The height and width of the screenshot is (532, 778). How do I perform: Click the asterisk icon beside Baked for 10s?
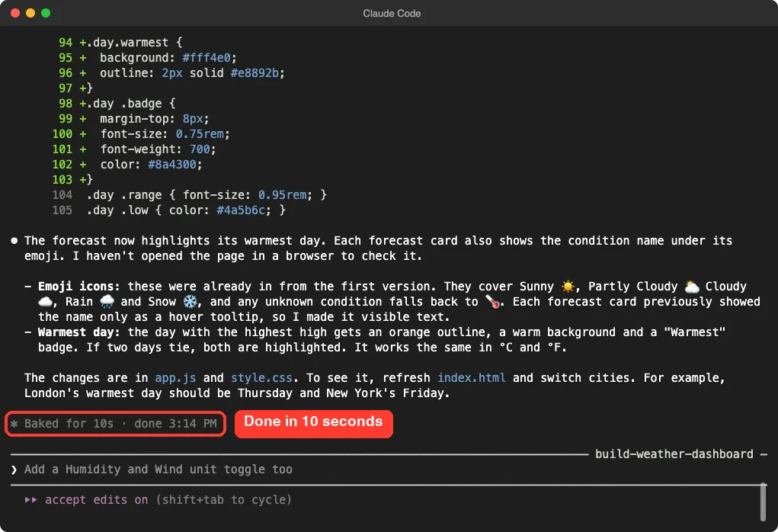pyautogui.click(x=14, y=424)
